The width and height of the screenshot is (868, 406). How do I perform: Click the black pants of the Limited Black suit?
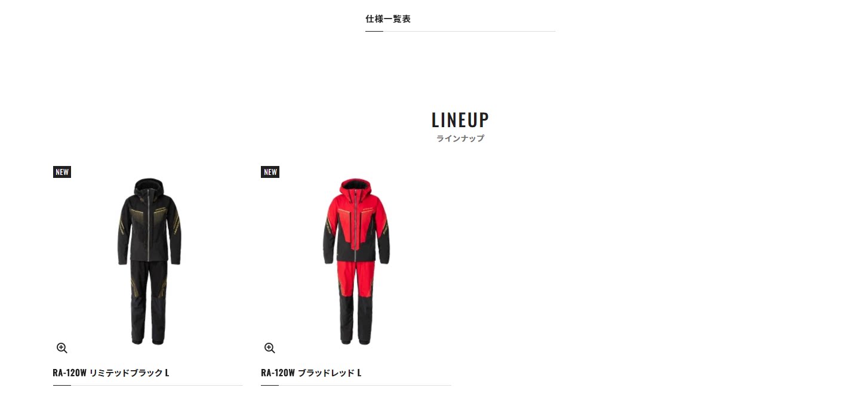(x=148, y=302)
